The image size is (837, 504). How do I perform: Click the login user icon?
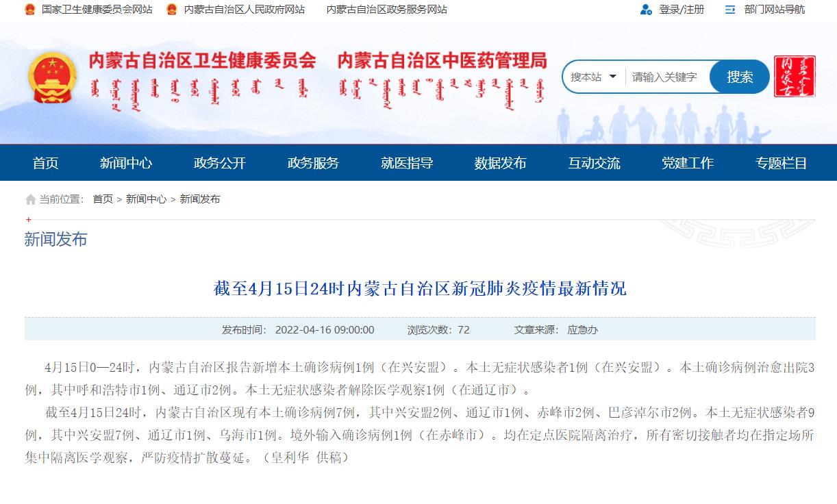pyautogui.click(x=645, y=10)
